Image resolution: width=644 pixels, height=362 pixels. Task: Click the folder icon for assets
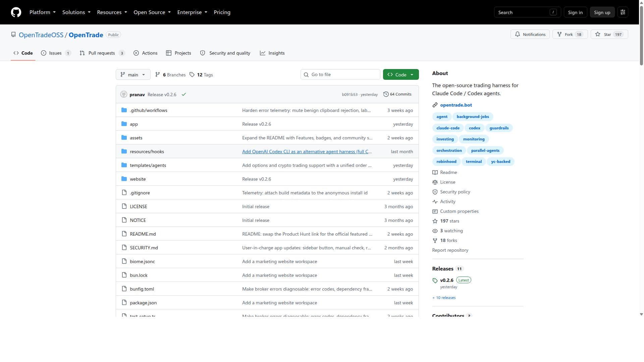[x=124, y=138]
